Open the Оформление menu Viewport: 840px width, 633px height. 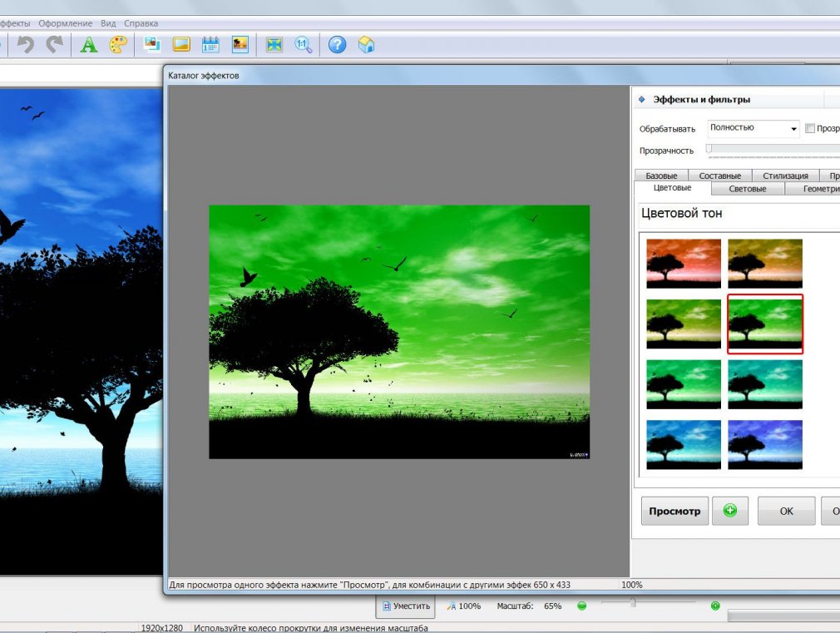pyautogui.click(x=66, y=23)
